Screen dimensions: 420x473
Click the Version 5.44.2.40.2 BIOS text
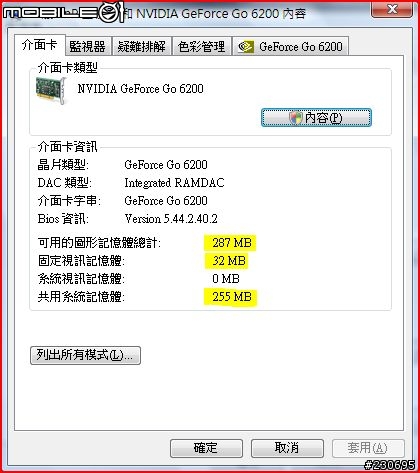point(171,219)
